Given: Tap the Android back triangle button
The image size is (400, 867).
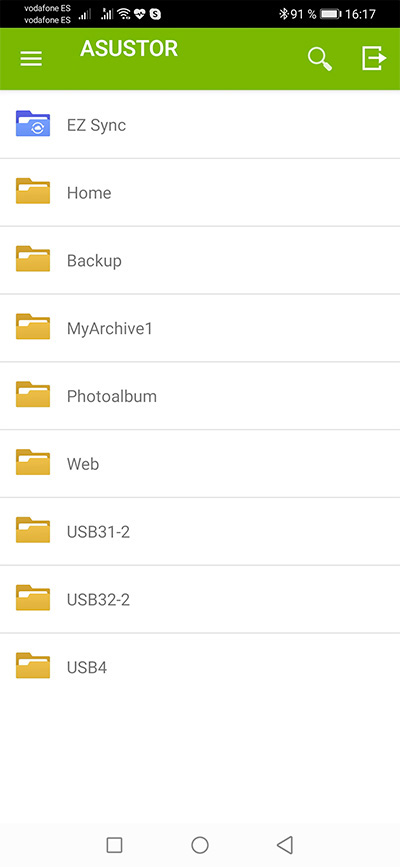Looking at the screenshot, I should pos(284,844).
